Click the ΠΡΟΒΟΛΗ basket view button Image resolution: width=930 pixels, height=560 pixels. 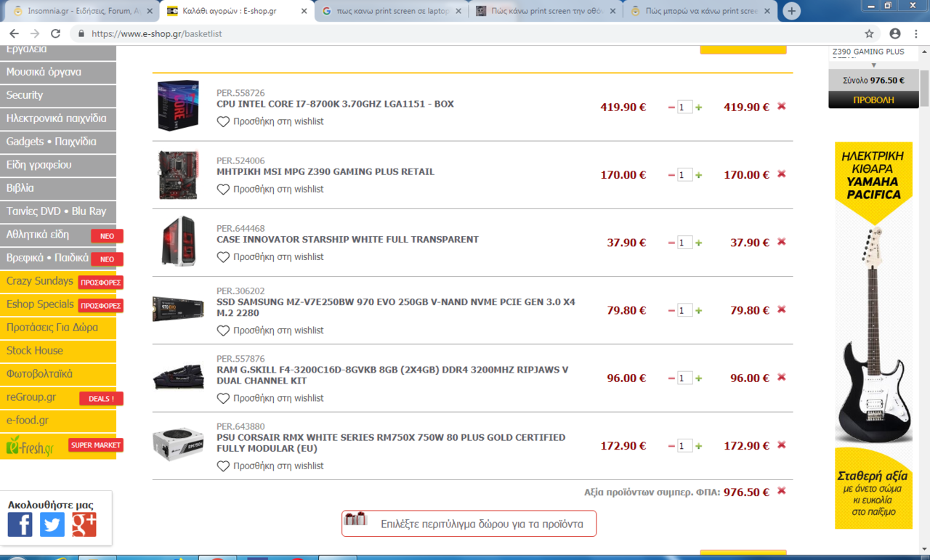pos(873,100)
